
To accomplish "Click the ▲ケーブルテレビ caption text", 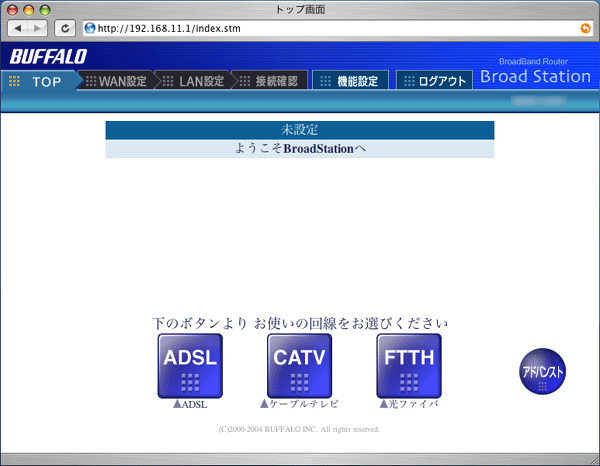I will click(x=299, y=404).
